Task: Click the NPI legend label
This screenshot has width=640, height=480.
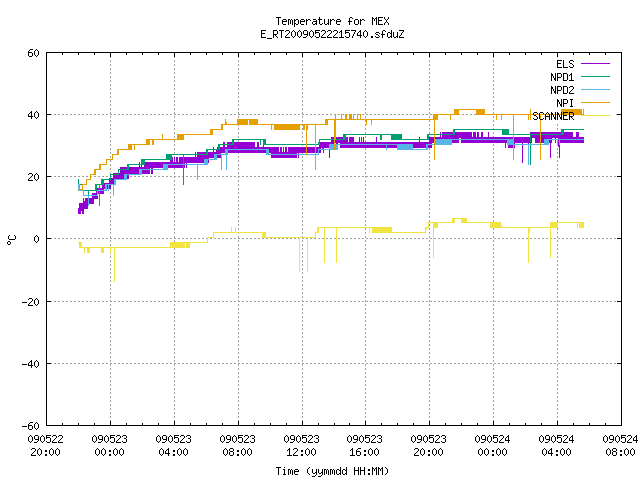Action: click(x=565, y=103)
